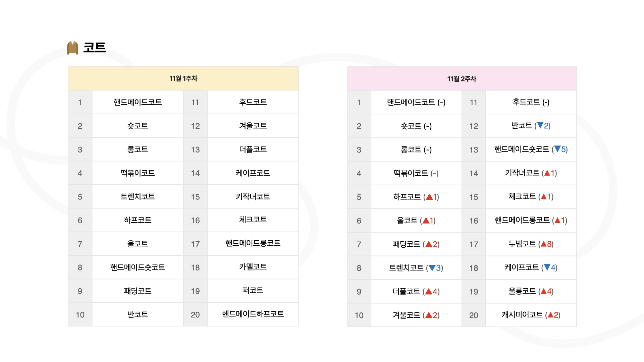
Task: Select the 11월 2주차 table header
Action: coord(462,79)
